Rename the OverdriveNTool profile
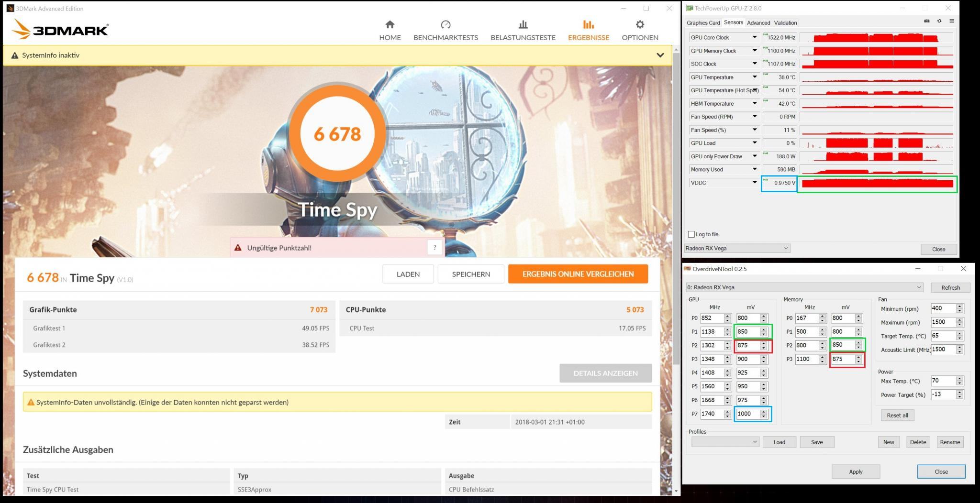Image resolution: width=980 pixels, height=503 pixels. (950, 442)
